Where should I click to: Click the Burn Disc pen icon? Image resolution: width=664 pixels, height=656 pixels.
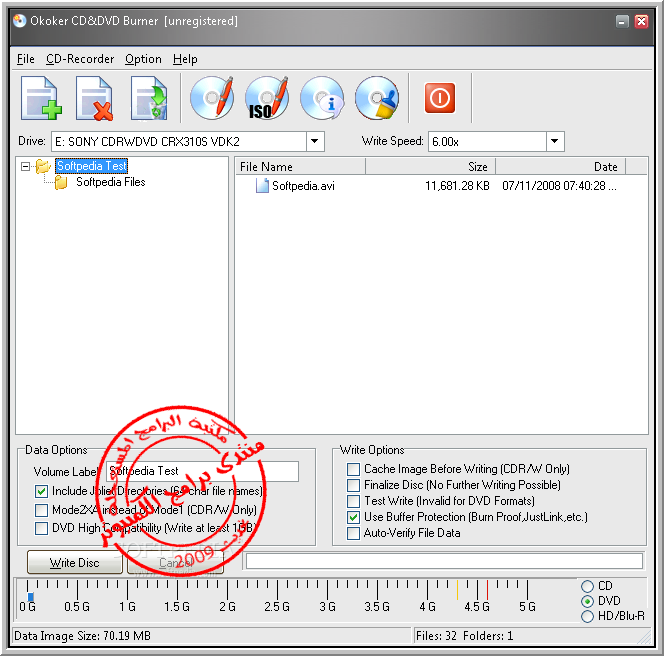point(212,98)
